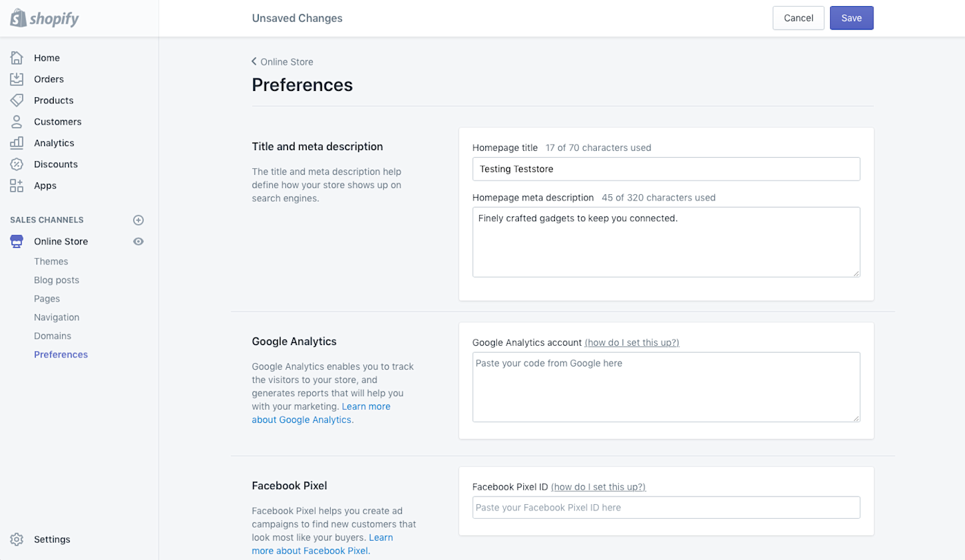
Task: Open Google Analytics setup help link
Action: (631, 342)
